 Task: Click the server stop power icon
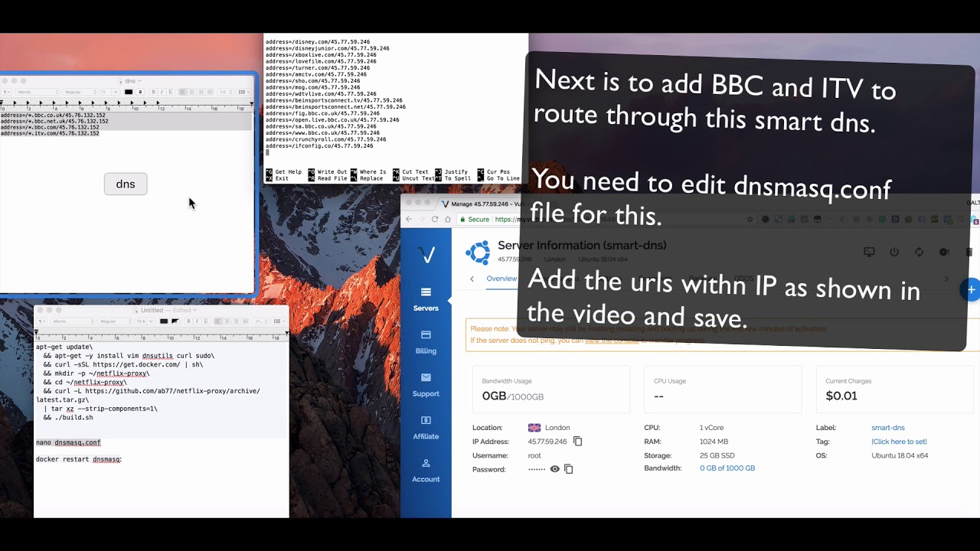(x=893, y=252)
